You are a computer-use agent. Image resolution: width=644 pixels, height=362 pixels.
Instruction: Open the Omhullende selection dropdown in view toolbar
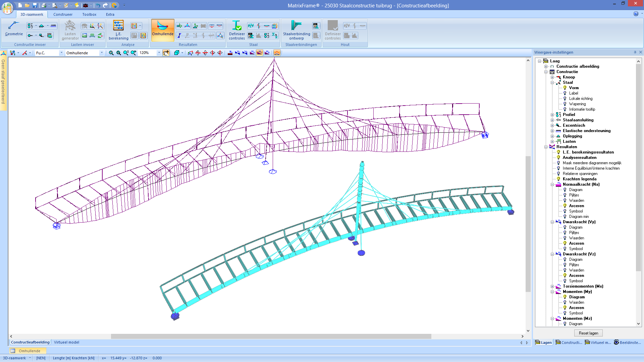(x=102, y=53)
